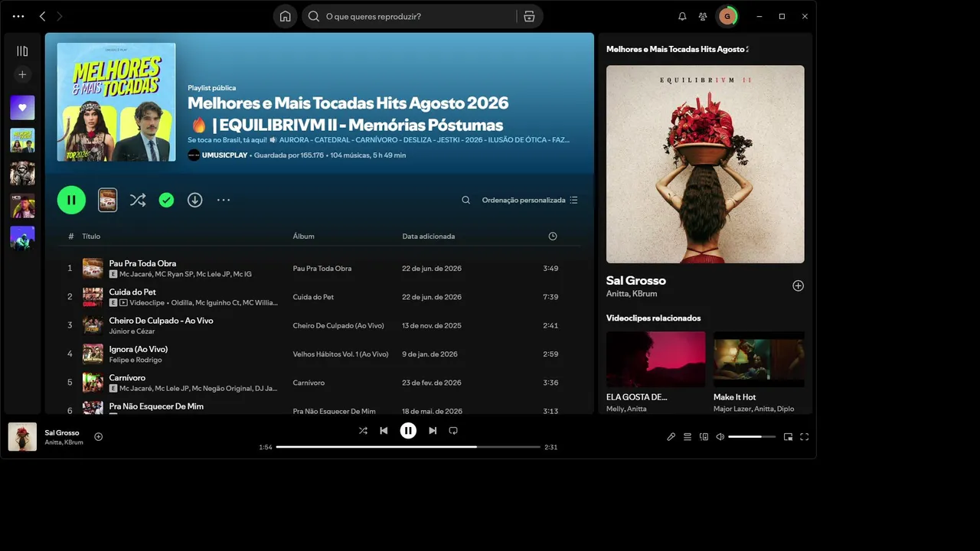Search within the playlist tracks

pyautogui.click(x=465, y=200)
